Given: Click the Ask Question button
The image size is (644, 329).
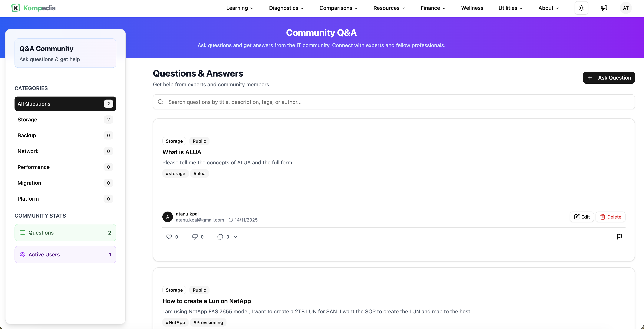Looking at the screenshot, I should [609, 78].
